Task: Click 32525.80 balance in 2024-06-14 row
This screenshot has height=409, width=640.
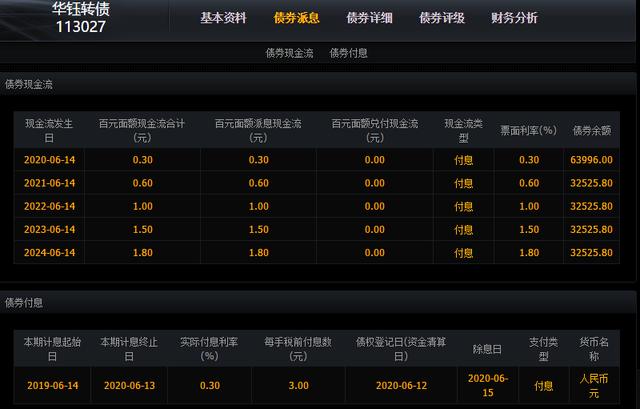Action: 591,253
